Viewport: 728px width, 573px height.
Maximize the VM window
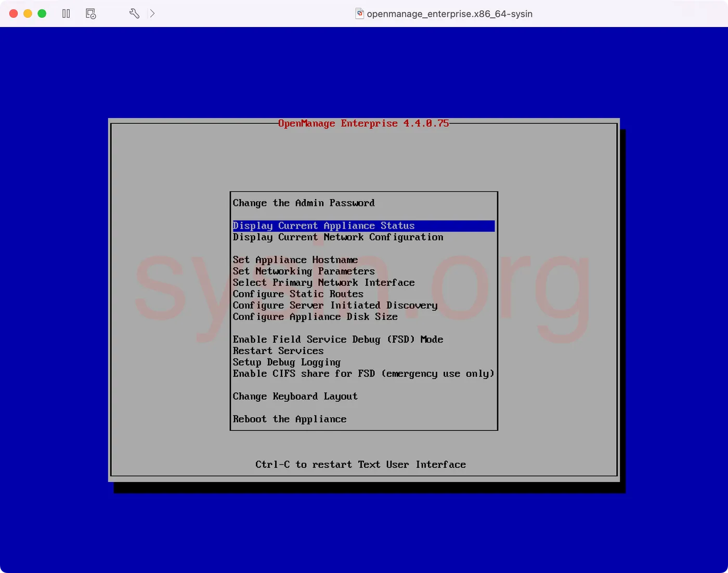(42, 14)
